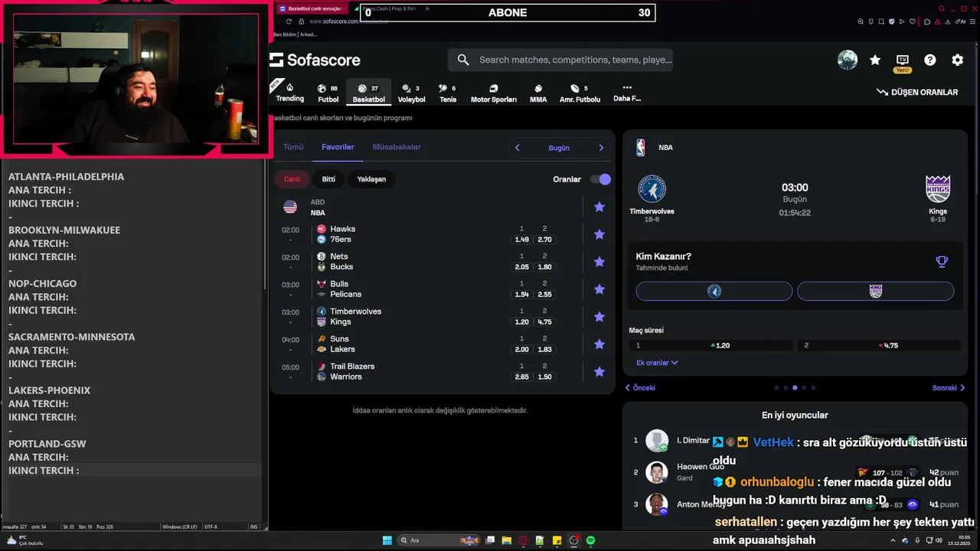
Task: Click the Warriors 1.50 odds button
Action: (x=544, y=377)
